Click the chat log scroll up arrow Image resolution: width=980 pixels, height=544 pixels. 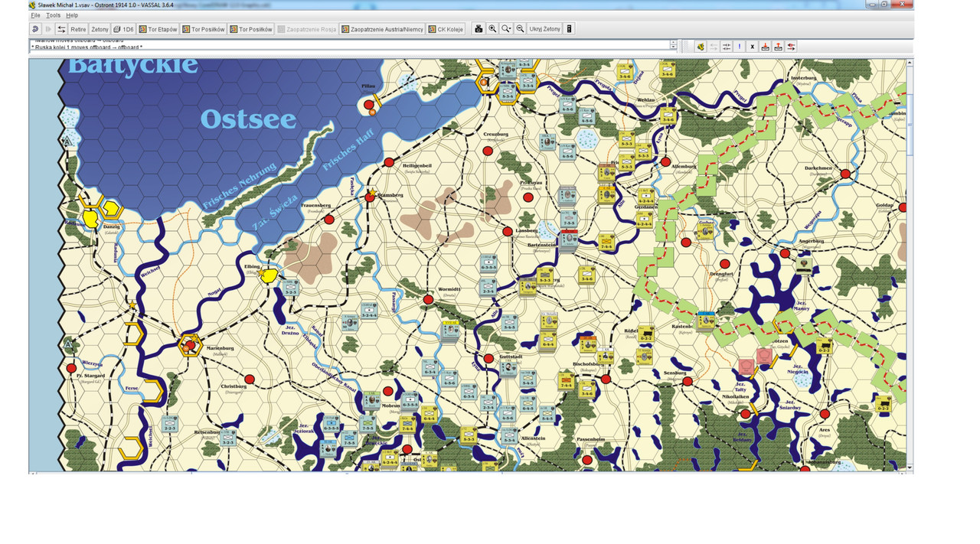[674, 43]
